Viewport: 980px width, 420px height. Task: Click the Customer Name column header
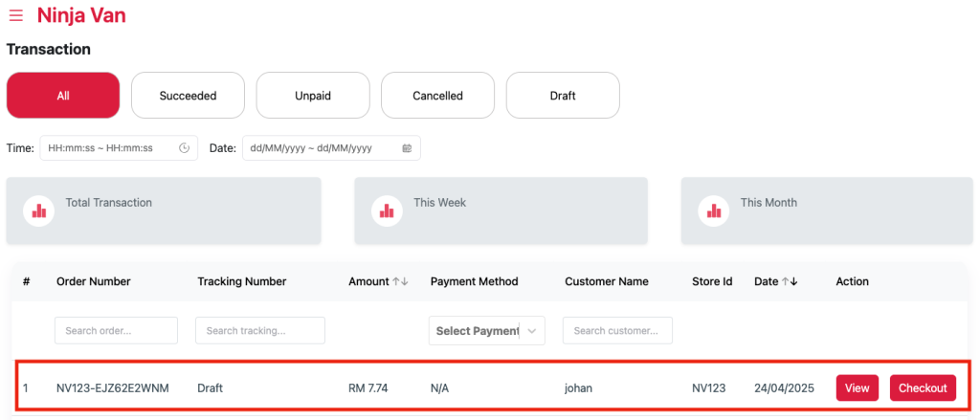(x=607, y=282)
